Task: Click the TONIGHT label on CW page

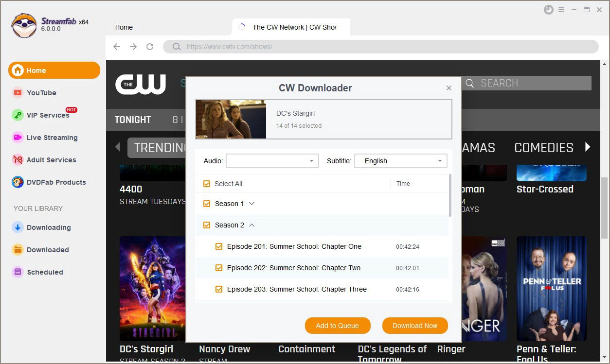Action: 133,120
